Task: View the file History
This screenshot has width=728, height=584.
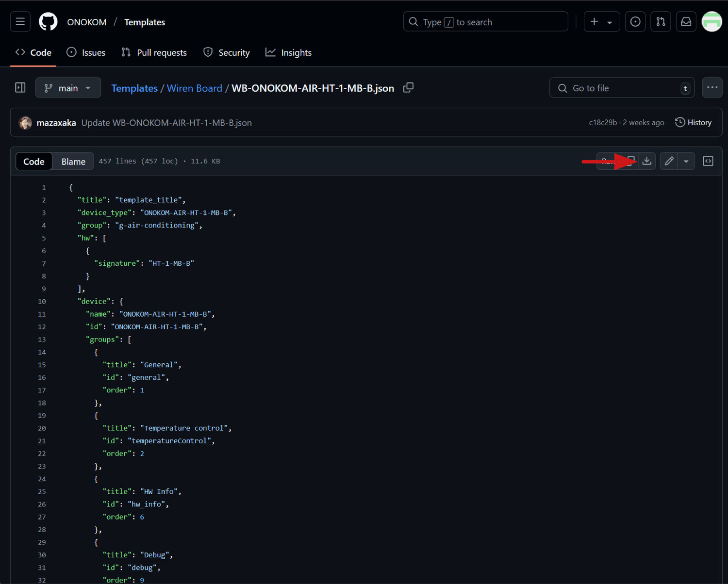Action: click(693, 123)
